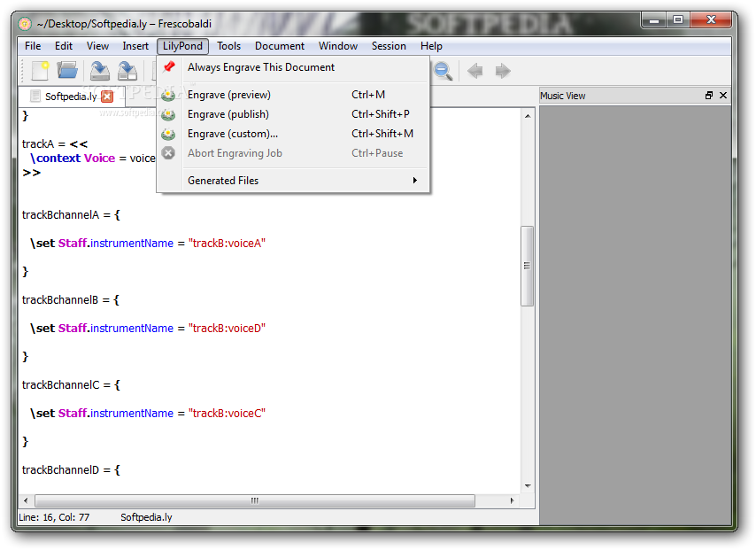Image resolution: width=756 pixels, height=550 pixels.
Task: Click the "trackB:voiceC" string in the editor
Action: click(x=227, y=413)
